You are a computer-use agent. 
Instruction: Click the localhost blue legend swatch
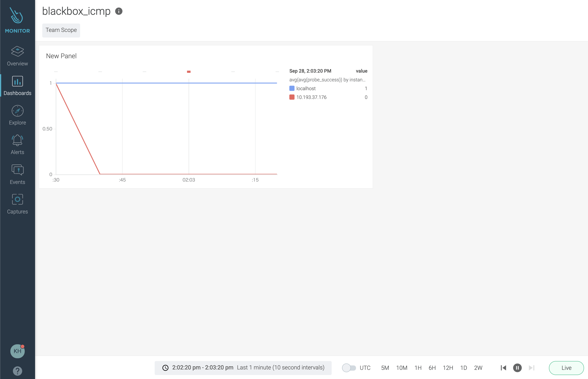[x=292, y=88]
